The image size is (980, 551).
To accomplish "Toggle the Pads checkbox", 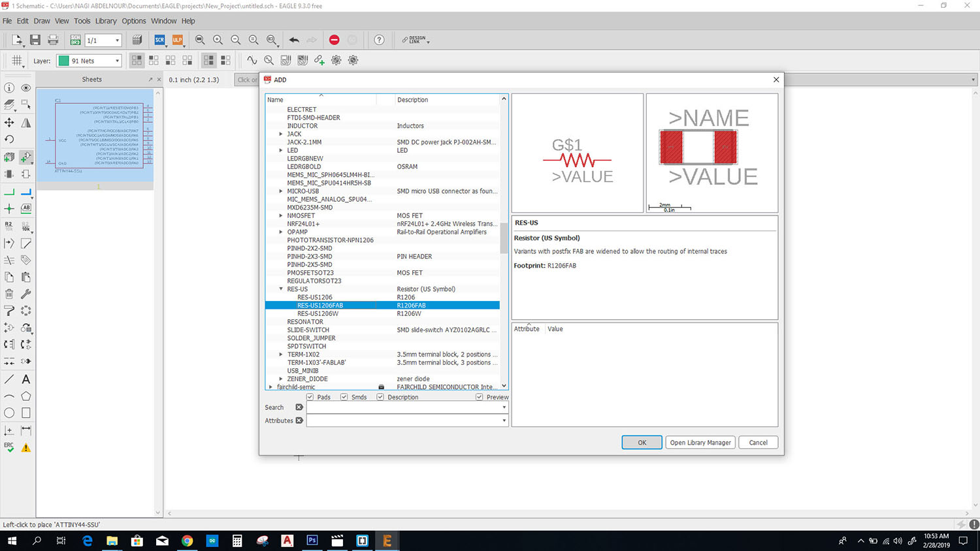I will [x=310, y=397].
